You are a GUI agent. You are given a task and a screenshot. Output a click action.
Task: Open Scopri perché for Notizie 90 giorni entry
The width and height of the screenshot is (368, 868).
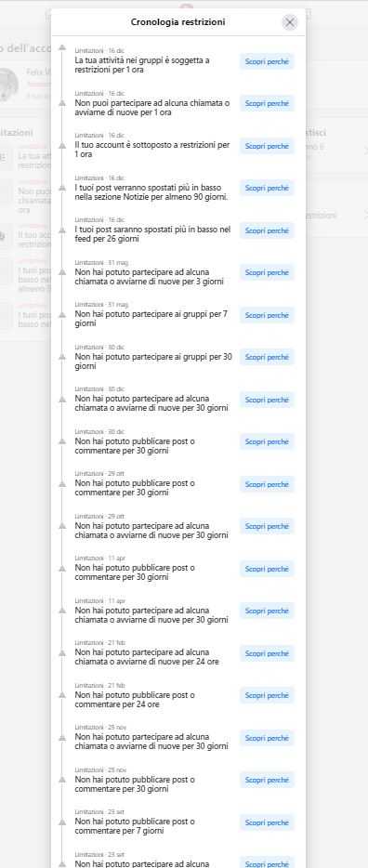(x=267, y=189)
